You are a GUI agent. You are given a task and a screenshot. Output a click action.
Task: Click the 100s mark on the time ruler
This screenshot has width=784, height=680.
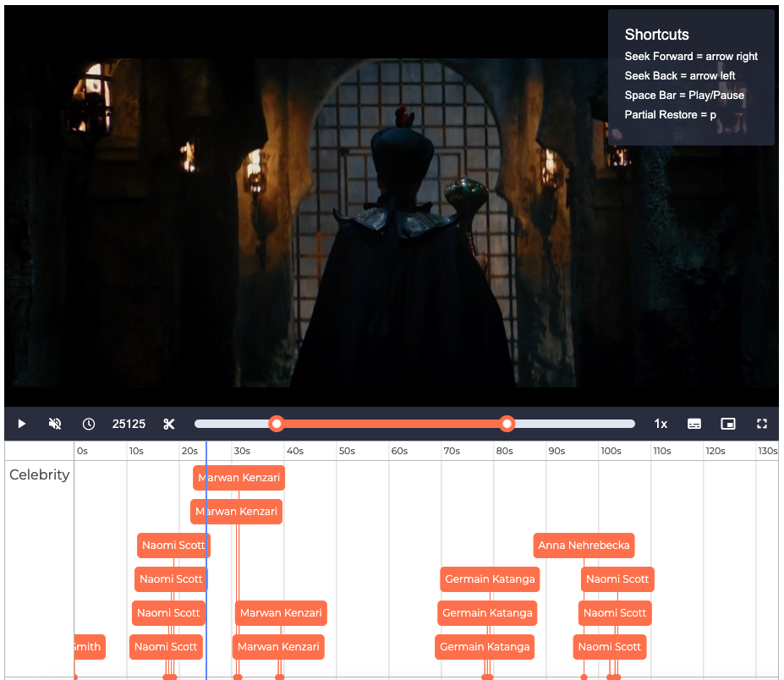tap(611, 451)
